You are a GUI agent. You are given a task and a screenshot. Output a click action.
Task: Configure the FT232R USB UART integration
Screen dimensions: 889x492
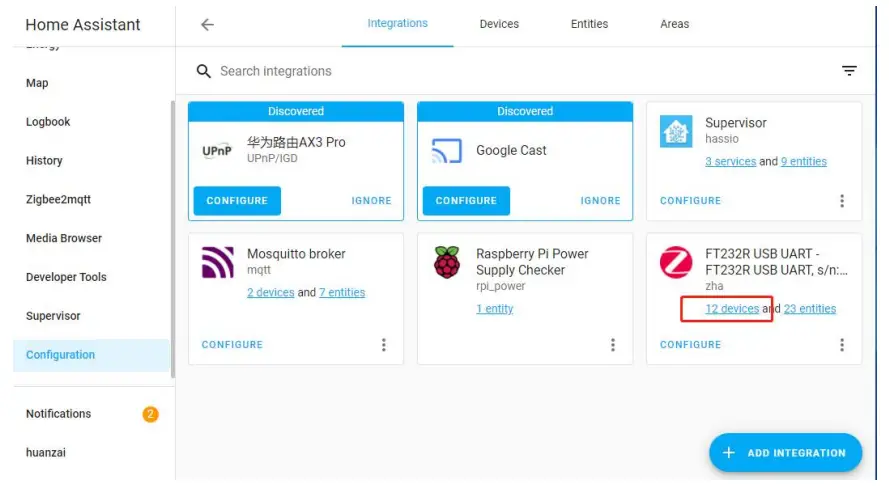[691, 345]
